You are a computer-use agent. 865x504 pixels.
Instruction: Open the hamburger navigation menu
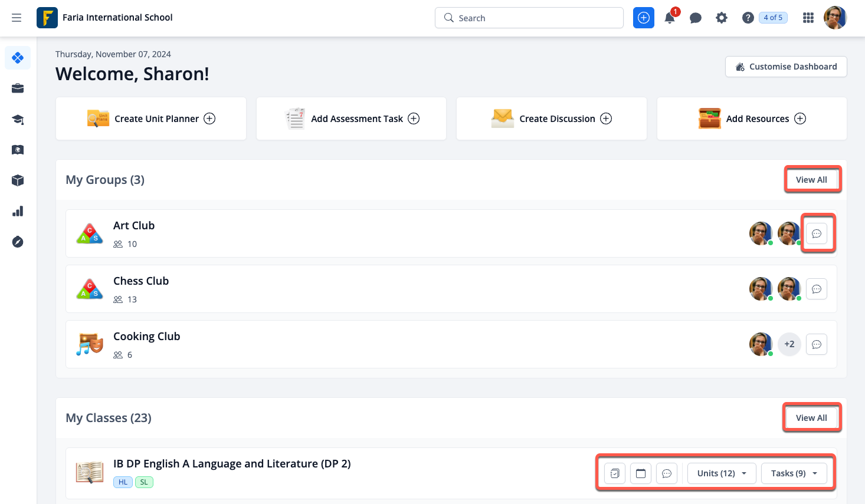tap(17, 18)
